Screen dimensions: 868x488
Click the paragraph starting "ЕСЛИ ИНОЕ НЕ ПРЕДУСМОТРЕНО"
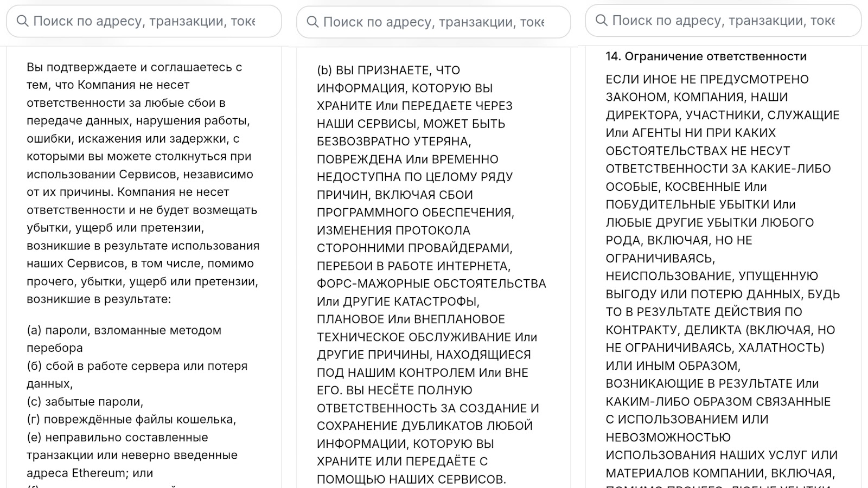(x=707, y=79)
